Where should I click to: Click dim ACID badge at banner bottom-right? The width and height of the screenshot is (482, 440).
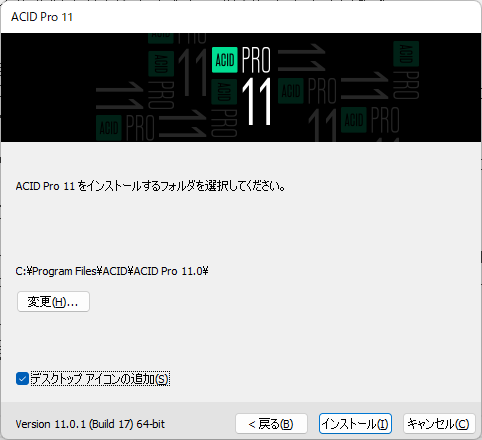click(x=354, y=120)
